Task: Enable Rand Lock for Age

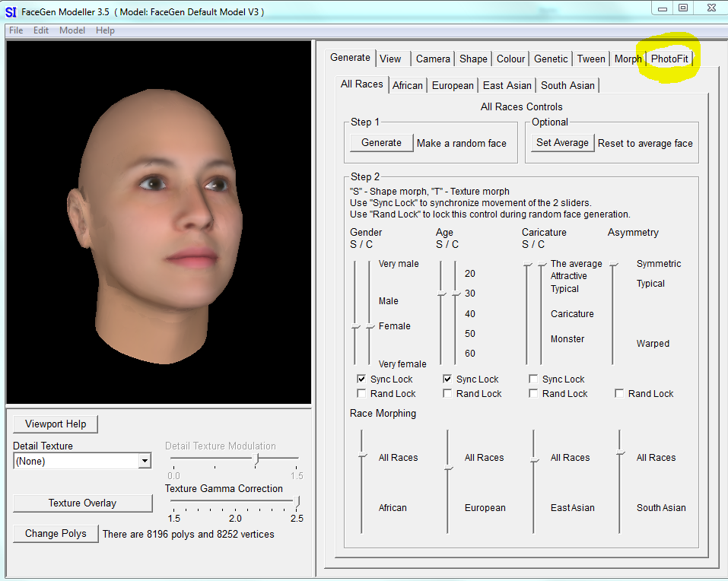Action: click(447, 393)
